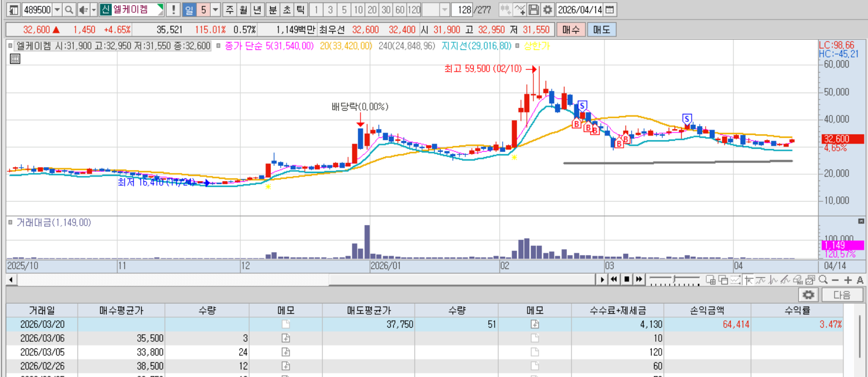This screenshot has width=868, height=377.
Task: Select the crosshair arrow pointer tool icon
Action: pos(748,280)
